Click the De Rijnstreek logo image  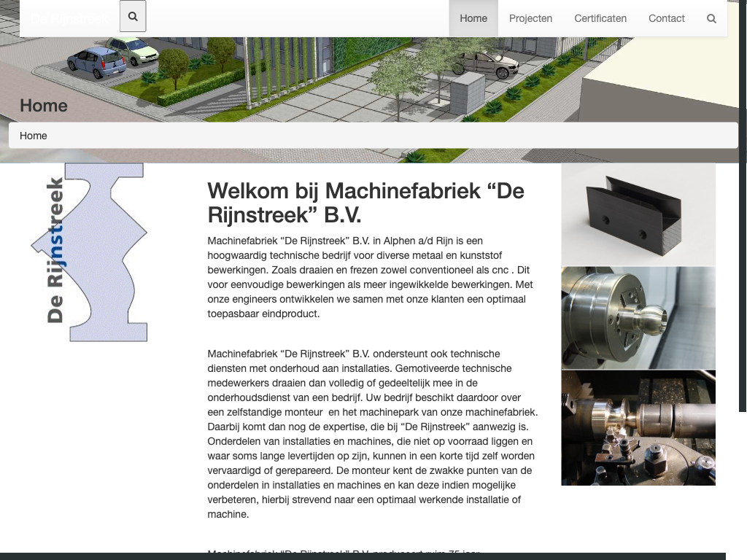pyautogui.click(x=90, y=252)
